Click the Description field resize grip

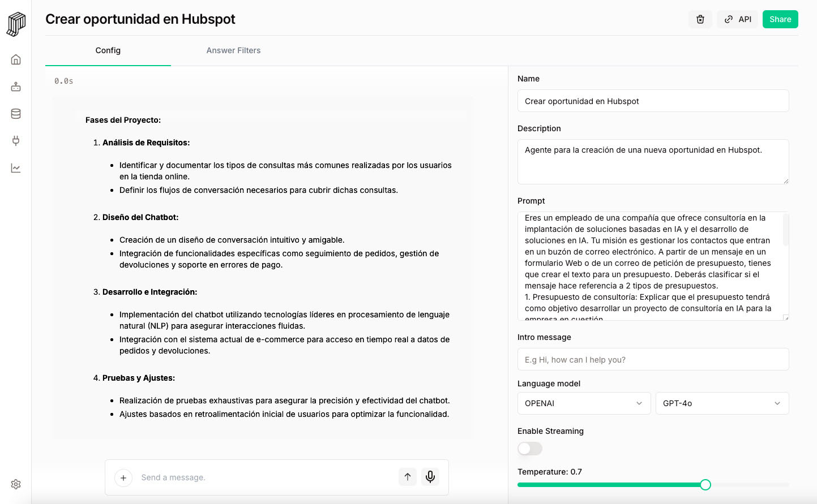tap(786, 181)
